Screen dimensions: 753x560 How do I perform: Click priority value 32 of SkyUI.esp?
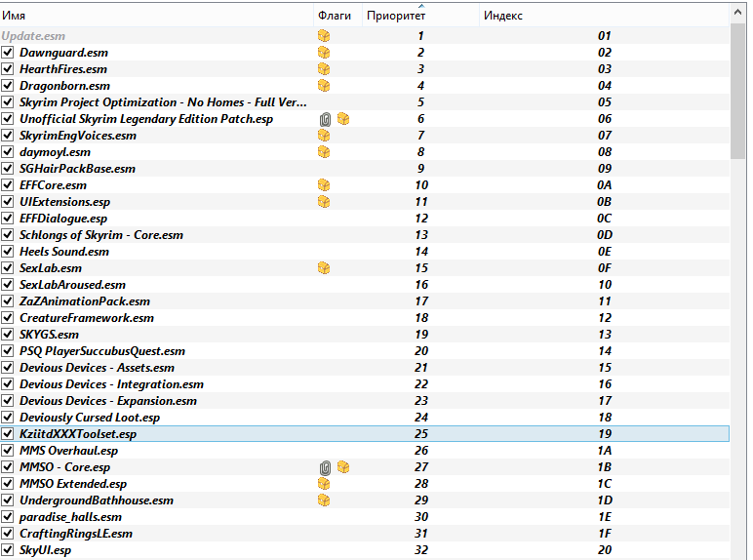click(x=421, y=550)
